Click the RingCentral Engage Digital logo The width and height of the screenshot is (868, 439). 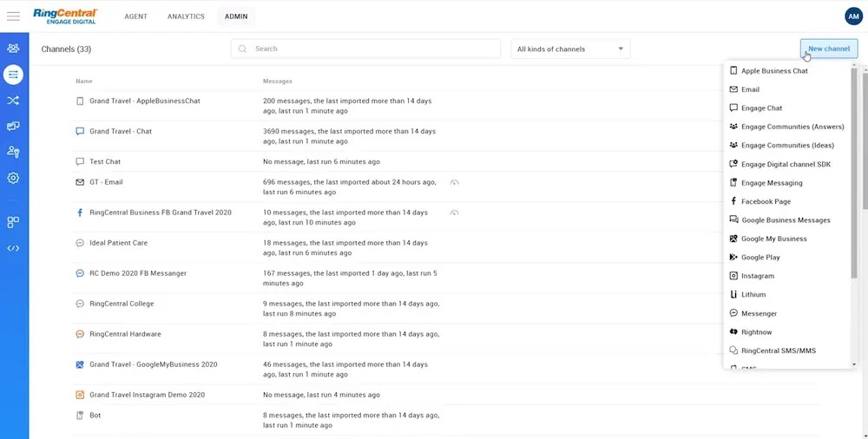click(65, 16)
